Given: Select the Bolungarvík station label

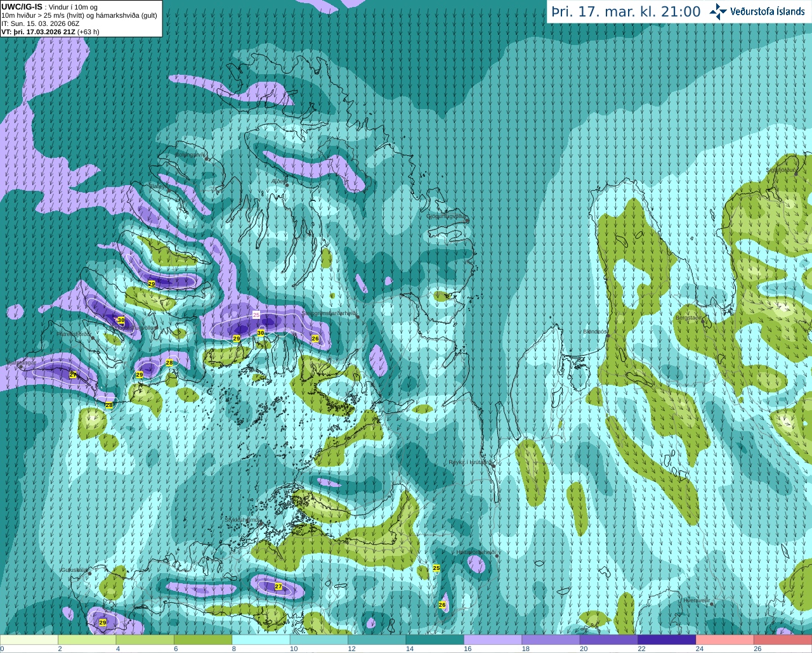Looking at the screenshot, I should coord(190,154).
